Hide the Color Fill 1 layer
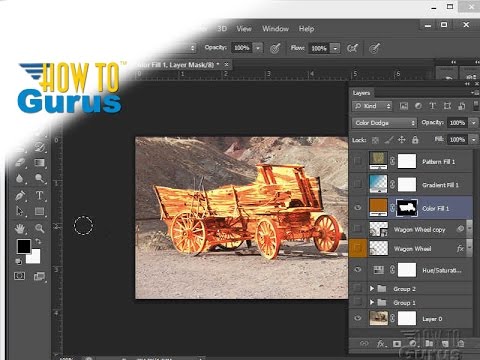The height and width of the screenshot is (360, 480). [x=358, y=208]
